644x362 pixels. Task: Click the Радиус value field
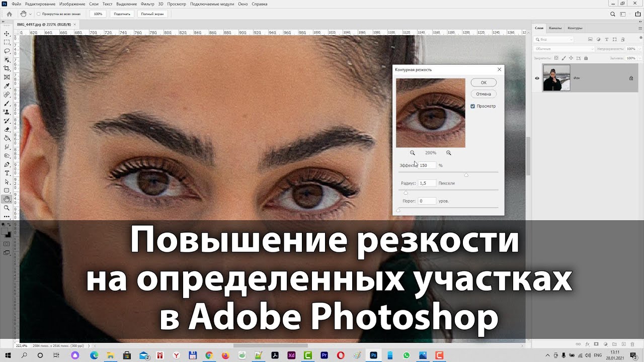(427, 183)
